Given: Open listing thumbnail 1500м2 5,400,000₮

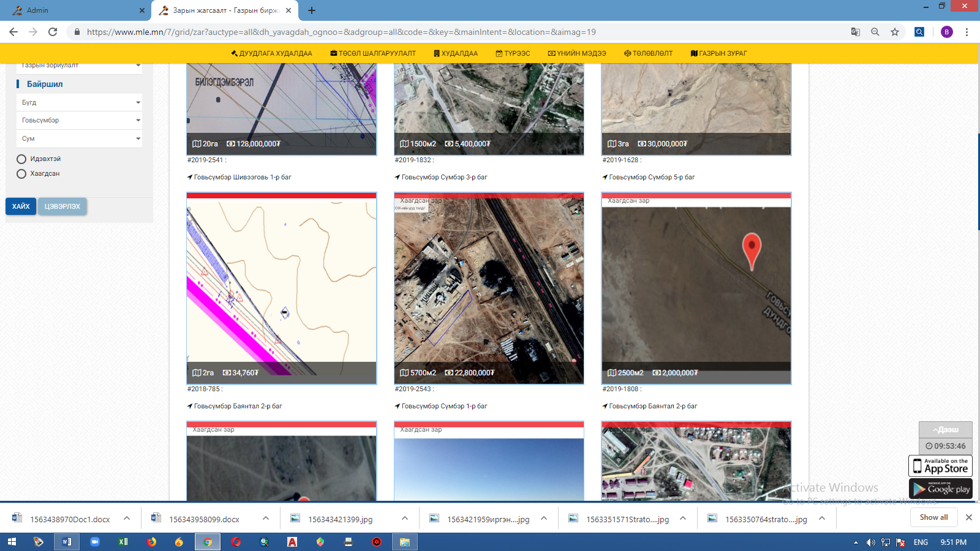Looking at the screenshot, I should coord(489,109).
